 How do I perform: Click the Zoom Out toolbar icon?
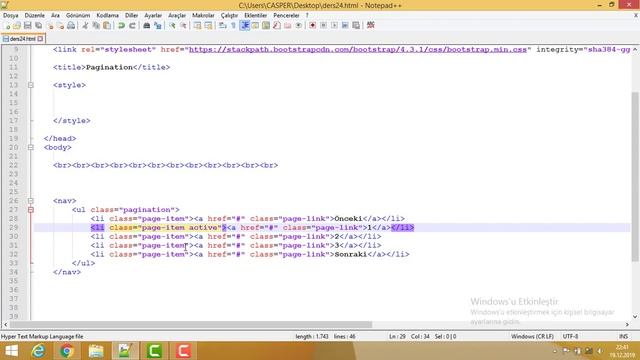(x=183, y=25)
